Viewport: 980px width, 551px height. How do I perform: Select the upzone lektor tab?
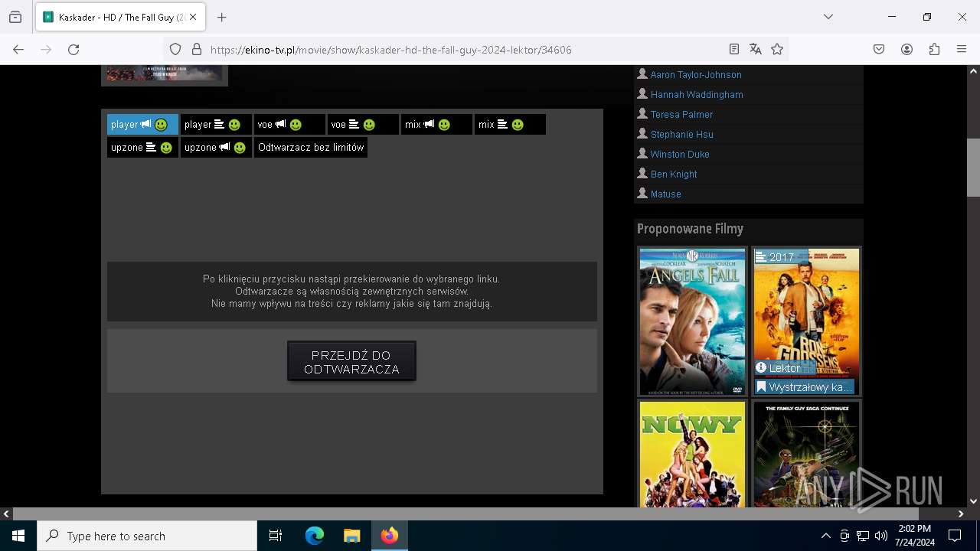pos(216,147)
